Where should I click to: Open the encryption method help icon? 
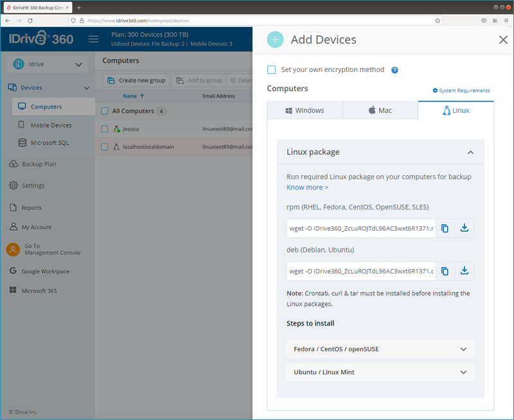(x=394, y=70)
